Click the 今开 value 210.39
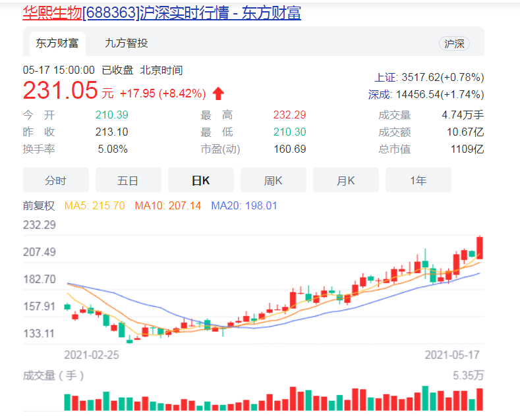 click(112, 115)
